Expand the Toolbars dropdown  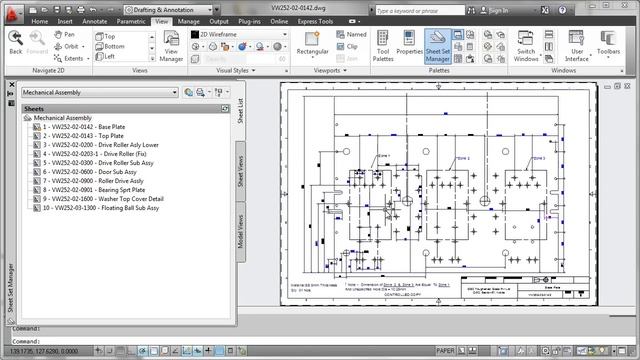608,58
